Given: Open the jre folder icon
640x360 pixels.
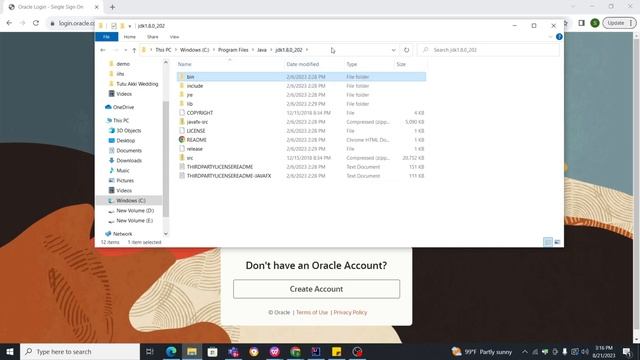Looking at the screenshot, I should click(182, 95).
